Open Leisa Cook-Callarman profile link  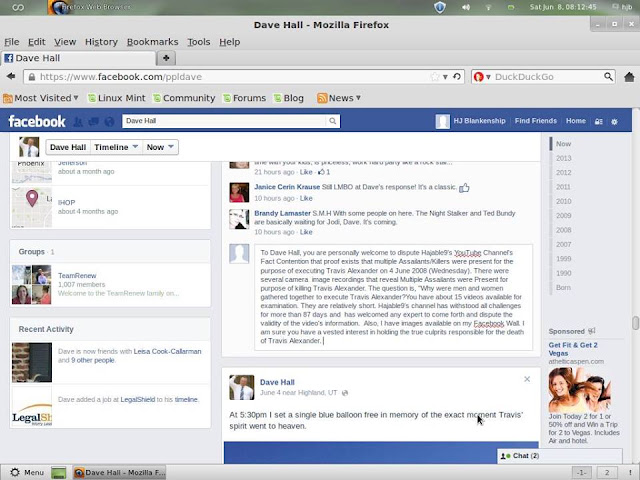167,351
